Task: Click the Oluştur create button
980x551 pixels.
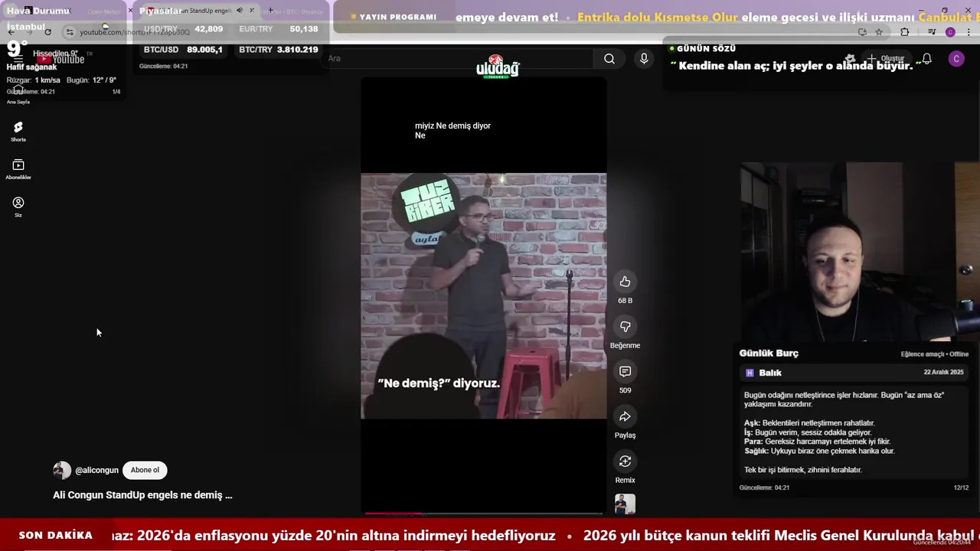Action: [x=885, y=58]
